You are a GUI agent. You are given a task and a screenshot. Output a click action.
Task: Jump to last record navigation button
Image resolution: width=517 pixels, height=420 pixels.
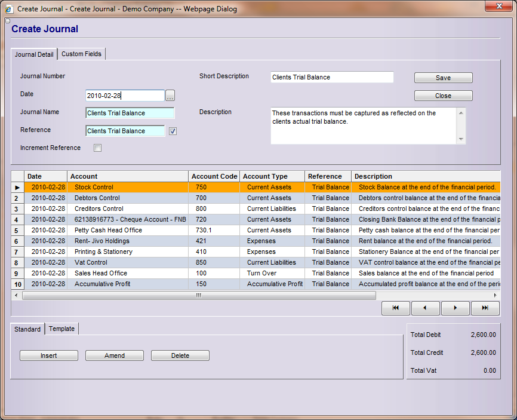[485, 308]
